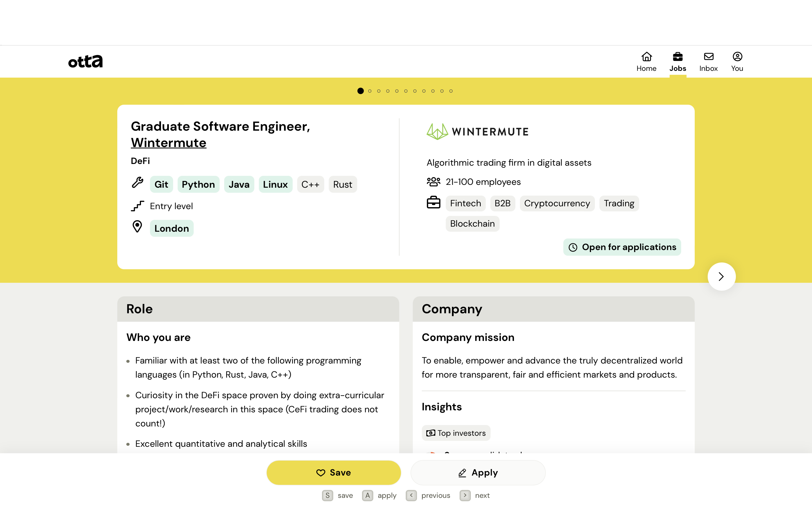Click the S save shortcut key hint
Image resolution: width=812 pixels, height=508 pixels.
coord(328,495)
